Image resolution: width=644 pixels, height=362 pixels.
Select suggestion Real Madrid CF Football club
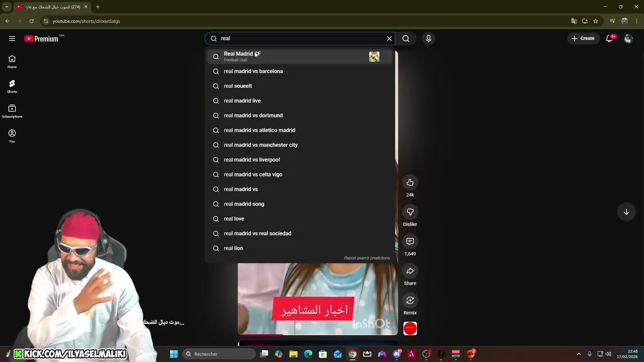coord(300,56)
